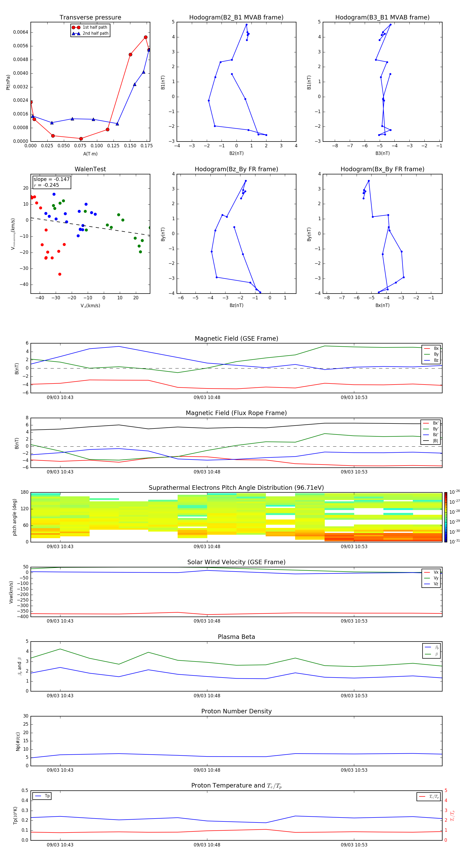473x868 pixels.
Task: Click the 'B3(nT)' axis label
Action: [382, 153]
